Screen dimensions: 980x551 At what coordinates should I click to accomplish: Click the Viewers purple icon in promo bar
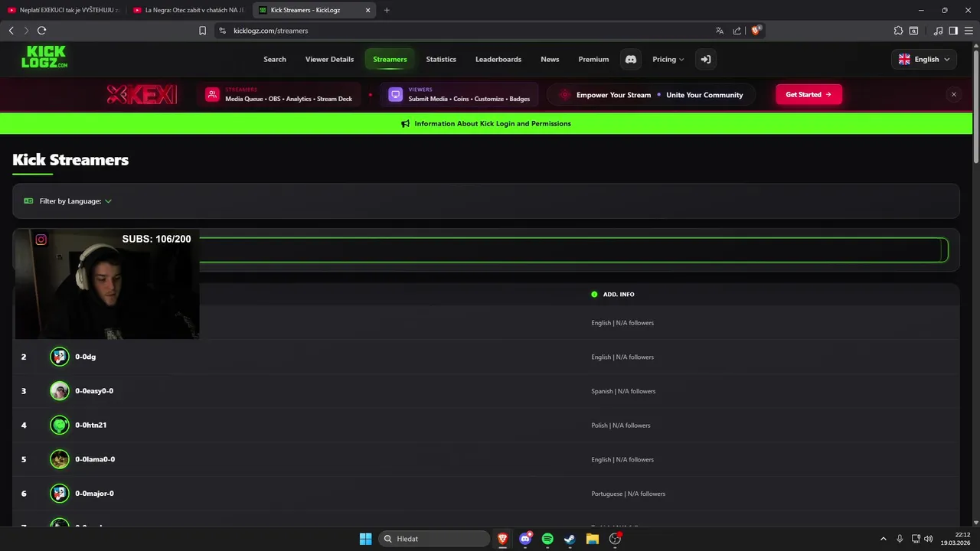tap(395, 94)
